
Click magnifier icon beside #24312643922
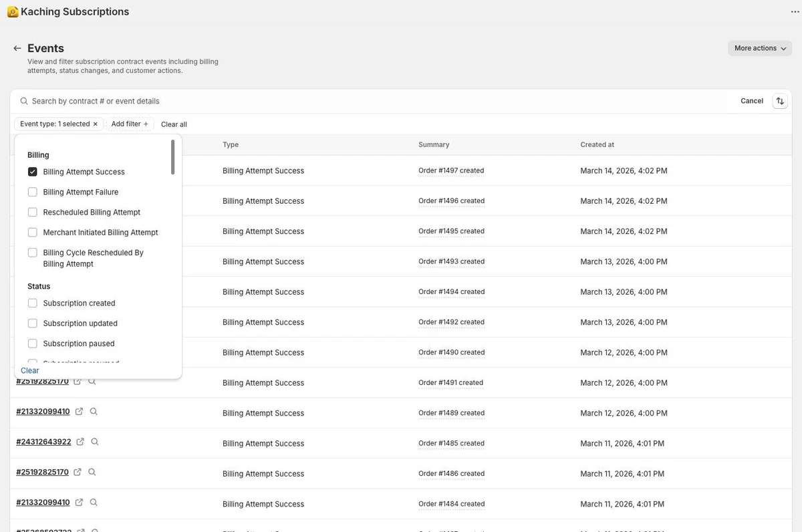coord(95,442)
